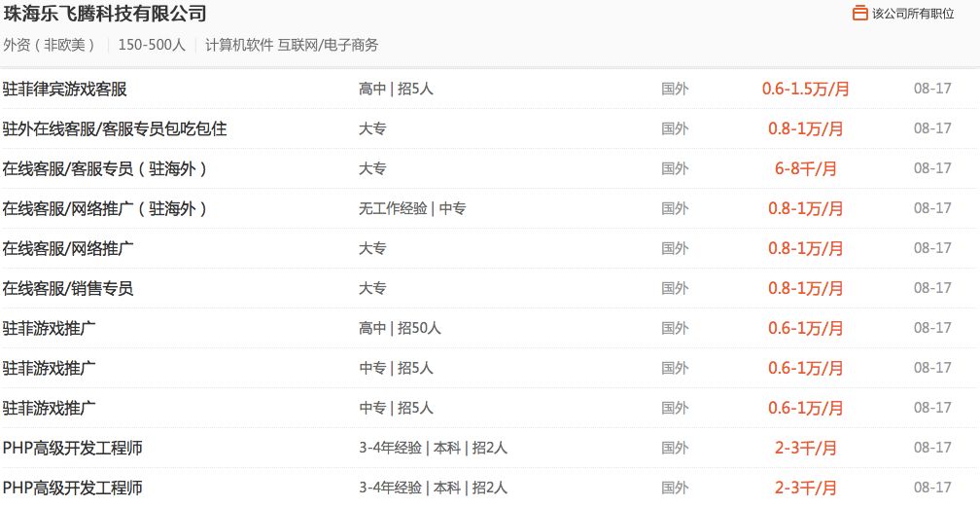Click the 150-500人 company size label
Viewport: 980px width, 507px height.
point(152,45)
